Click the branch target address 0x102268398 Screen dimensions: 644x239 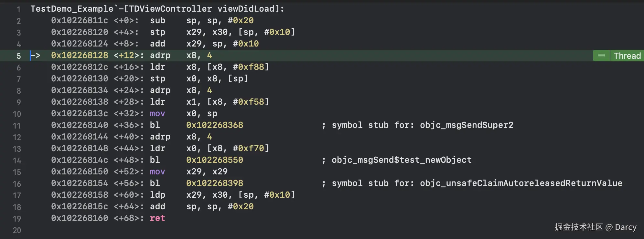click(x=215, y=183)
